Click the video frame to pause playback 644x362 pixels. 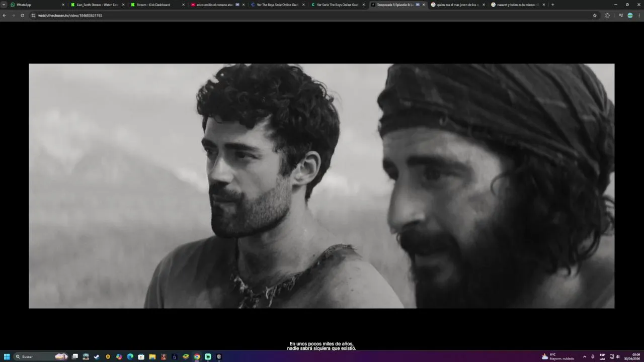tap(321, 186)
